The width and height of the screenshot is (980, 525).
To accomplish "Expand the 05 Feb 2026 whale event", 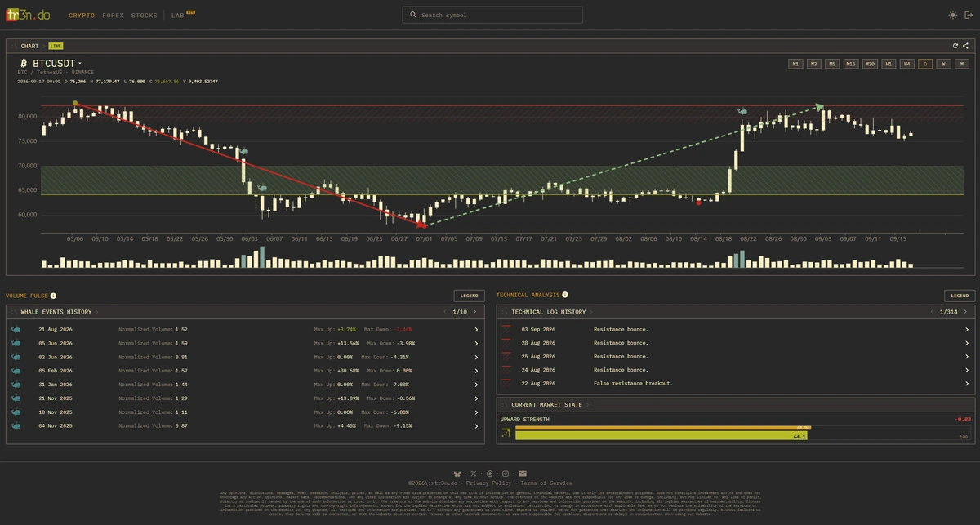I will [476, 371].
